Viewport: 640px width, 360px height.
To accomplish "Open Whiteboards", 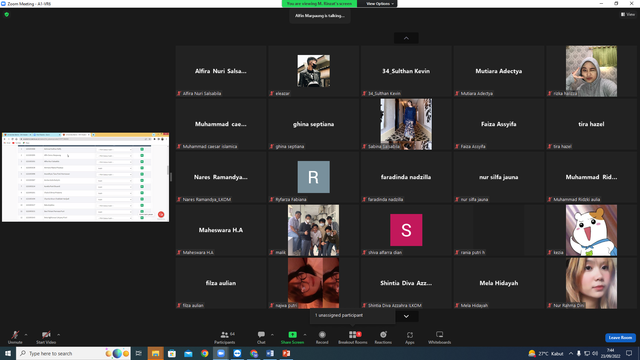I will [440, 337].
